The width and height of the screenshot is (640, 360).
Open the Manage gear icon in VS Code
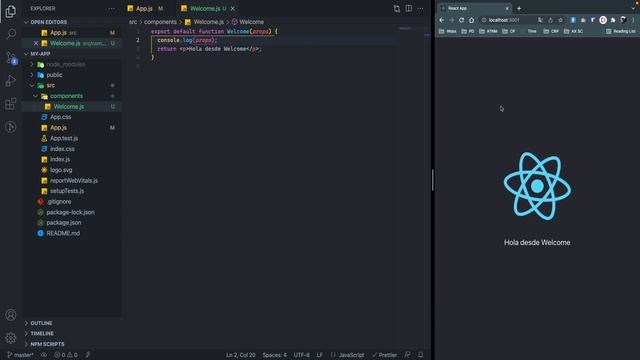point(11,338)
